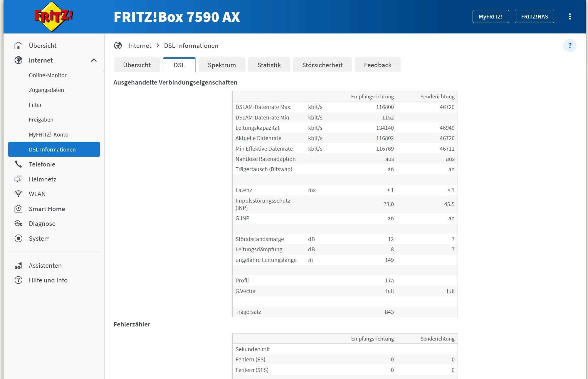Click the WLAN wifi icon in the sidebar

coord(18,194)
